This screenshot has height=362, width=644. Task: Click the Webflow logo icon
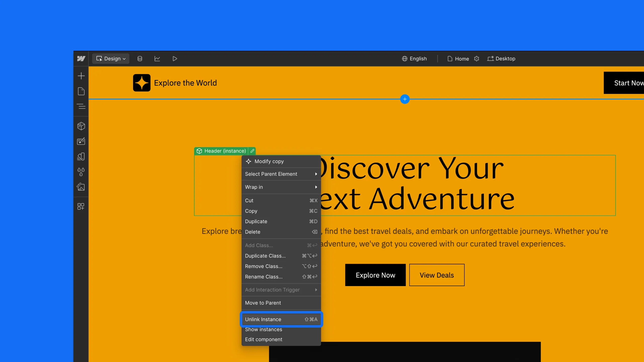81,59
